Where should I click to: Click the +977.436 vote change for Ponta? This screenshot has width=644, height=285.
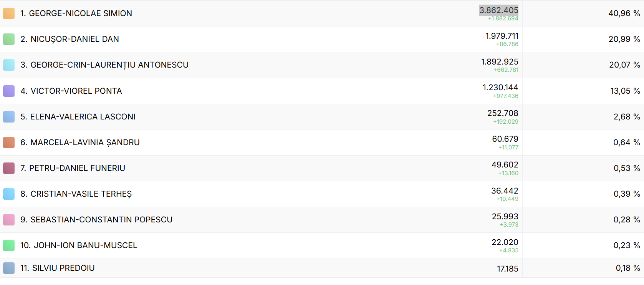(x=505, y=96)
